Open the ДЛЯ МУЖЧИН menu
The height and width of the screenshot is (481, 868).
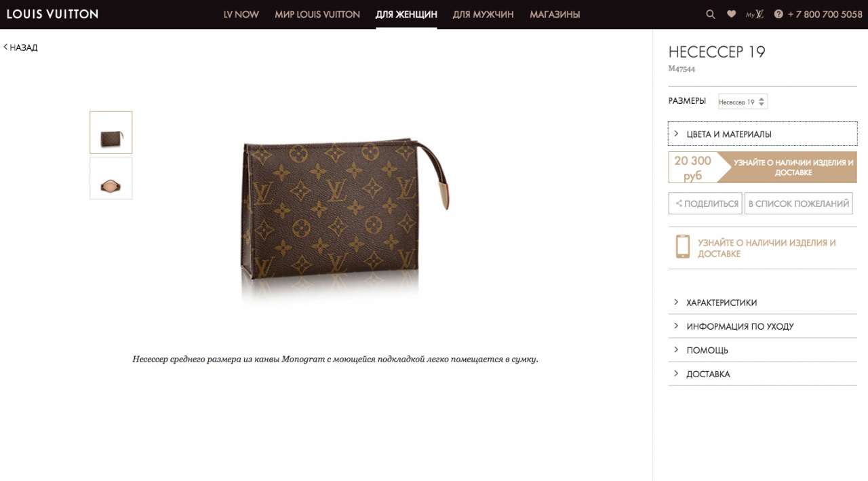pos(484,14)
